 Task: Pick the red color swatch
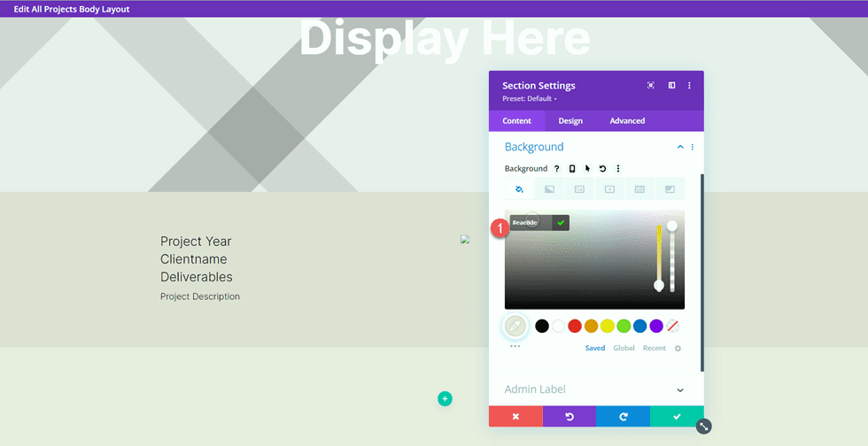click(x=575, y=327)
